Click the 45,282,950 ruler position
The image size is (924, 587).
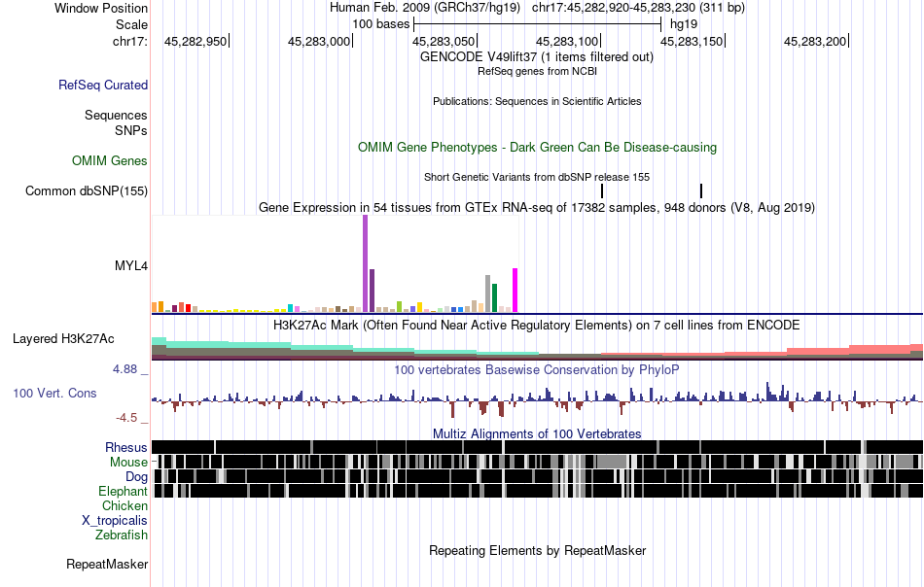coord(195,41)
